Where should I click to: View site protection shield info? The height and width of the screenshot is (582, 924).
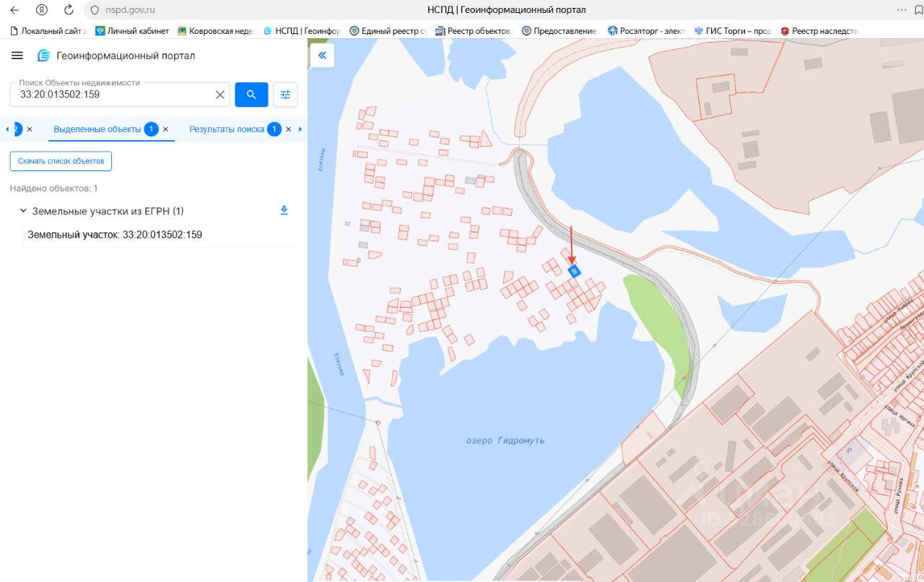point(94,10)
